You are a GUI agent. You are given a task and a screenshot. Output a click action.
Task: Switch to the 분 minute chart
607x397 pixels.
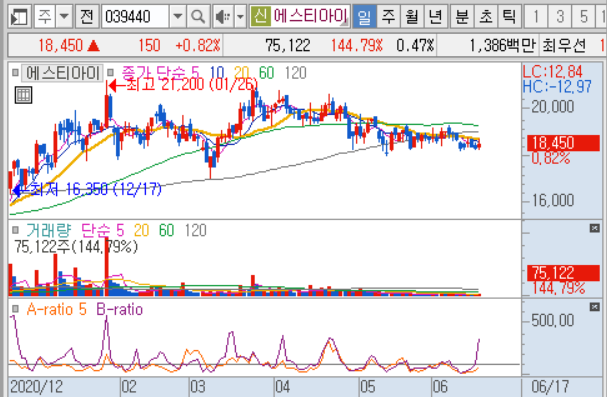tap(461, 17)
